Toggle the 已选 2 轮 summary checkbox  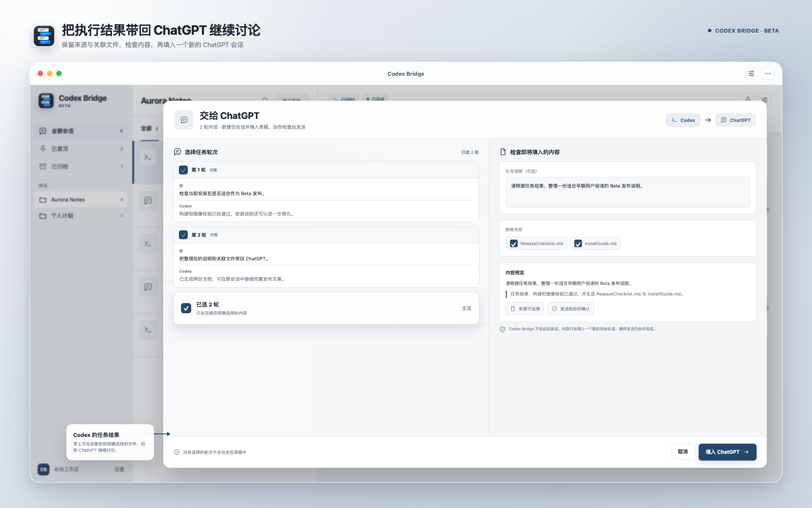pos(186,308)
